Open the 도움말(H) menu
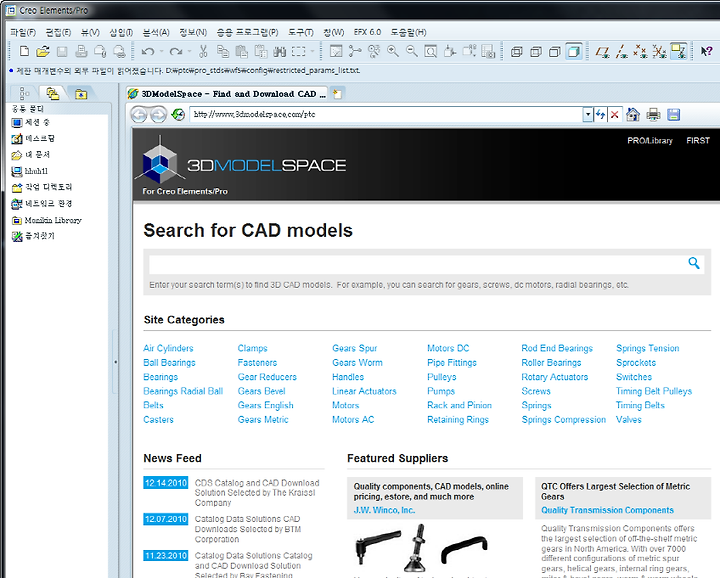The image size is (720, 578). pyautogui.click(x=408, y=32)
